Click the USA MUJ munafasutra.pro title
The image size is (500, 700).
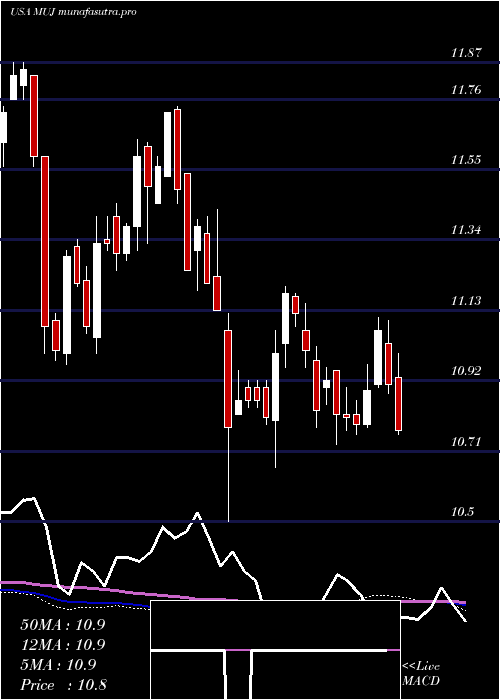[x=73, y=12]
